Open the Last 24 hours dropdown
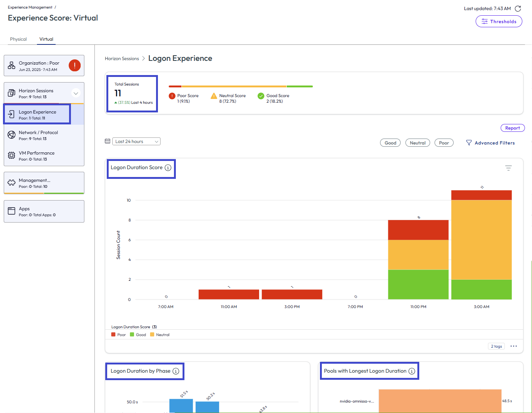The width and height of the screenshot is (532, 413). (x=136, y=141)
